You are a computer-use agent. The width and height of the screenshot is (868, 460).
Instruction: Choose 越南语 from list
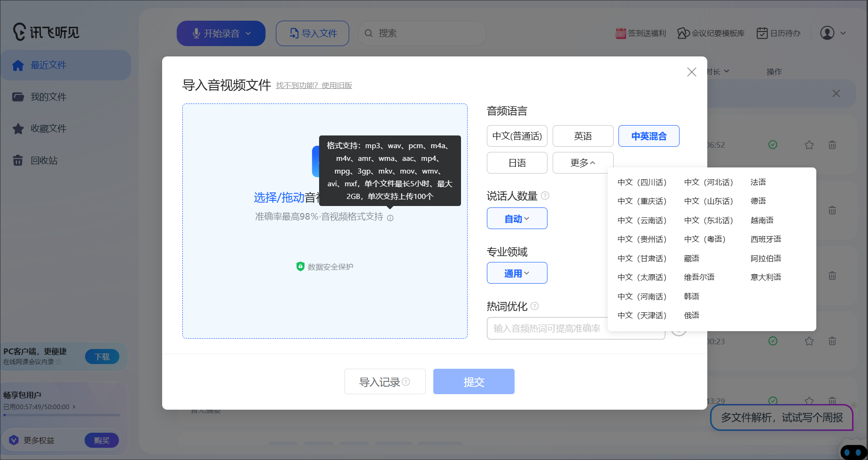(762, 220)
